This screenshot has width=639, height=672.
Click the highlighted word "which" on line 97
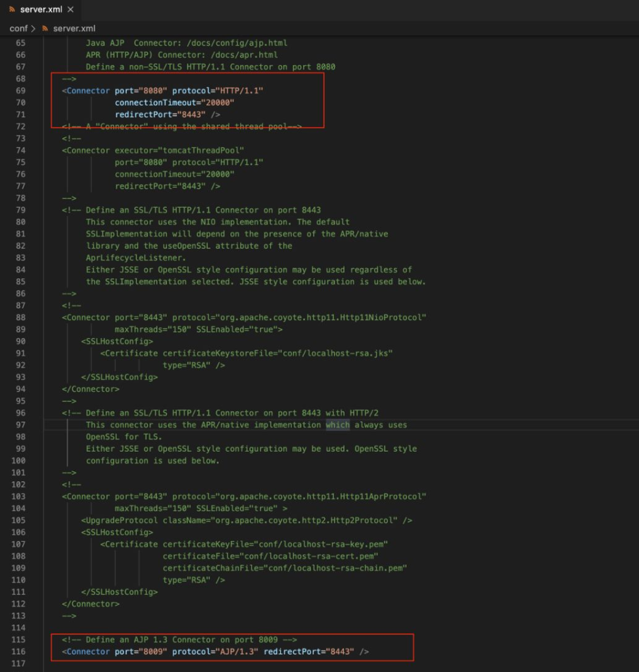(x=337, y=425)
